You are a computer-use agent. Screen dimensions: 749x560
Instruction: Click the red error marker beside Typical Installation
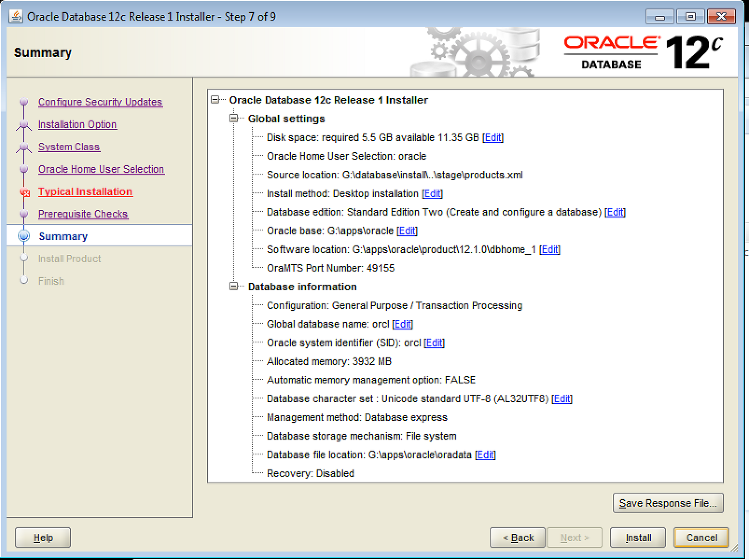pyautogui.click(x=25, y=192)
